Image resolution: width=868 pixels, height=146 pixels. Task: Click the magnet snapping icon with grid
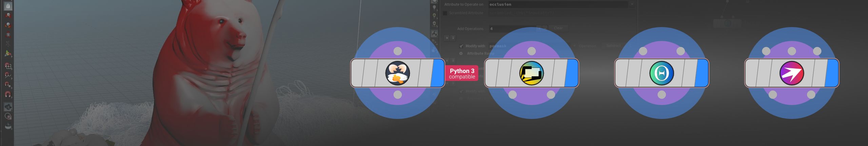pyautogui.click(x=8, y=66)
